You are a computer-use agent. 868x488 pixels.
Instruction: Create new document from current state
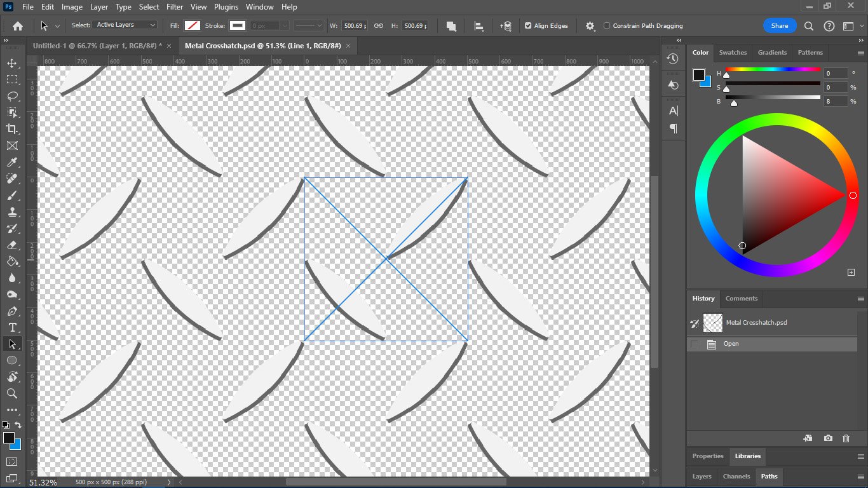[808, 438]
